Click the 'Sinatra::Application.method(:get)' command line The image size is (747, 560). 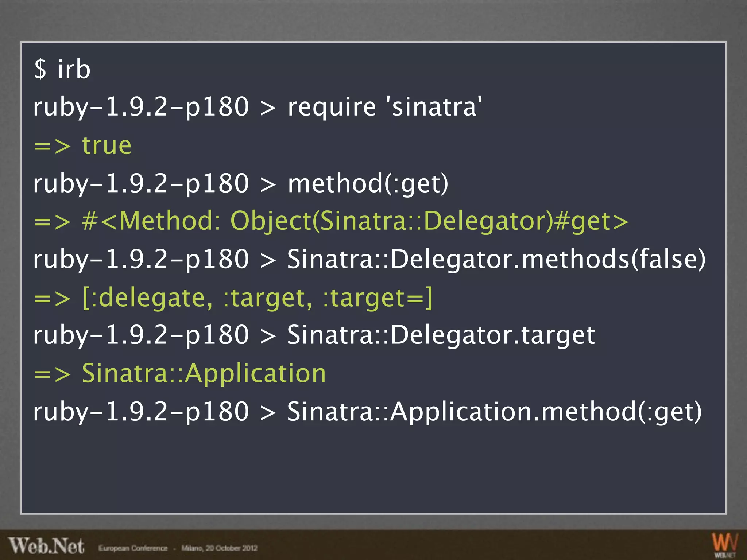point(368,412)
